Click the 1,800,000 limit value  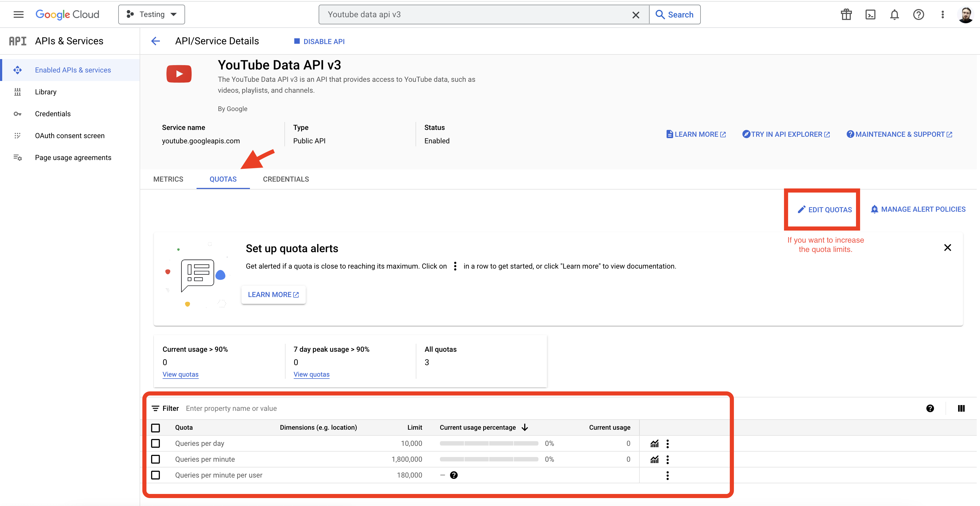tap(407, 459)
